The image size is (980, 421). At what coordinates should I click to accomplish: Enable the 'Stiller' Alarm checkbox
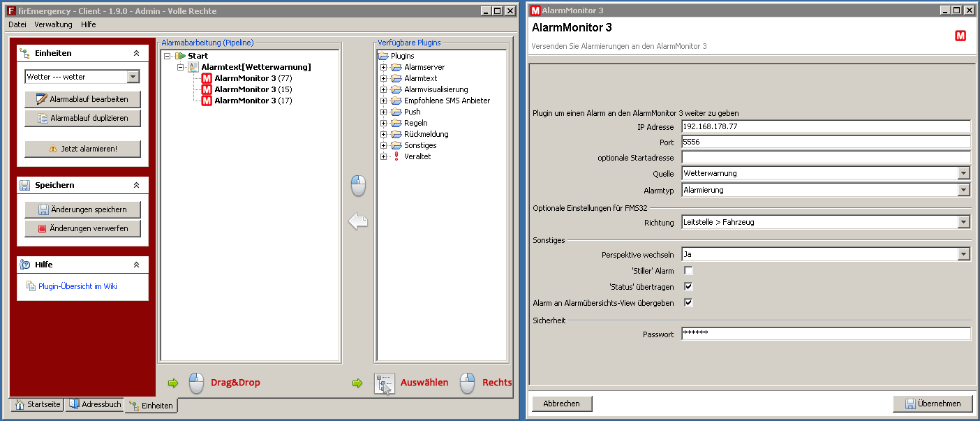(688, 270)
